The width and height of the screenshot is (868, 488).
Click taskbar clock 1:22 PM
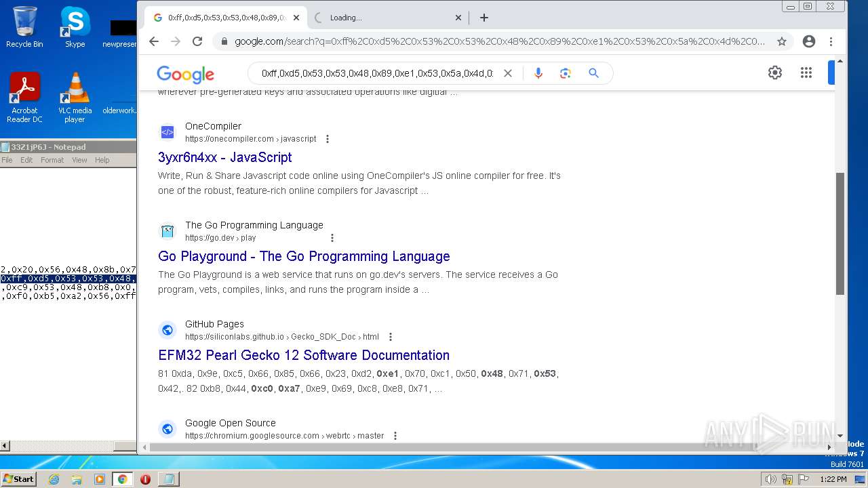click(x=833, y=479)
